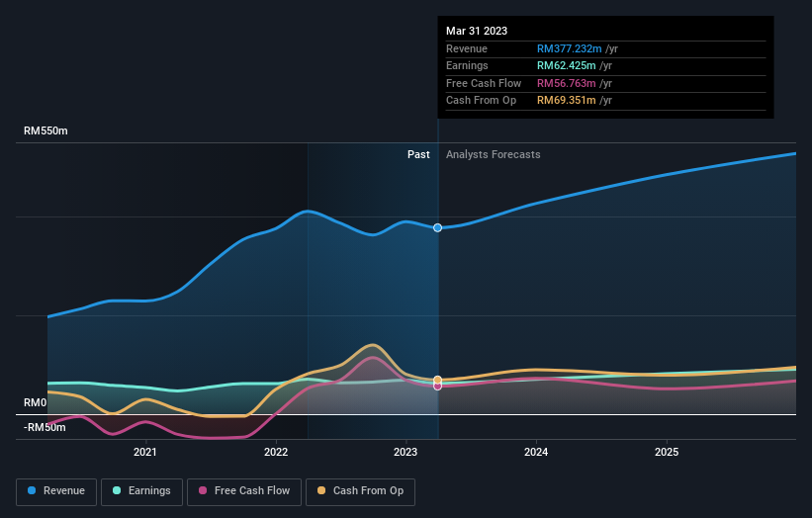Toggle the Free Cash Flow legend button
Viewport: 812px width, 518px height.
click(x=244, y=491)
